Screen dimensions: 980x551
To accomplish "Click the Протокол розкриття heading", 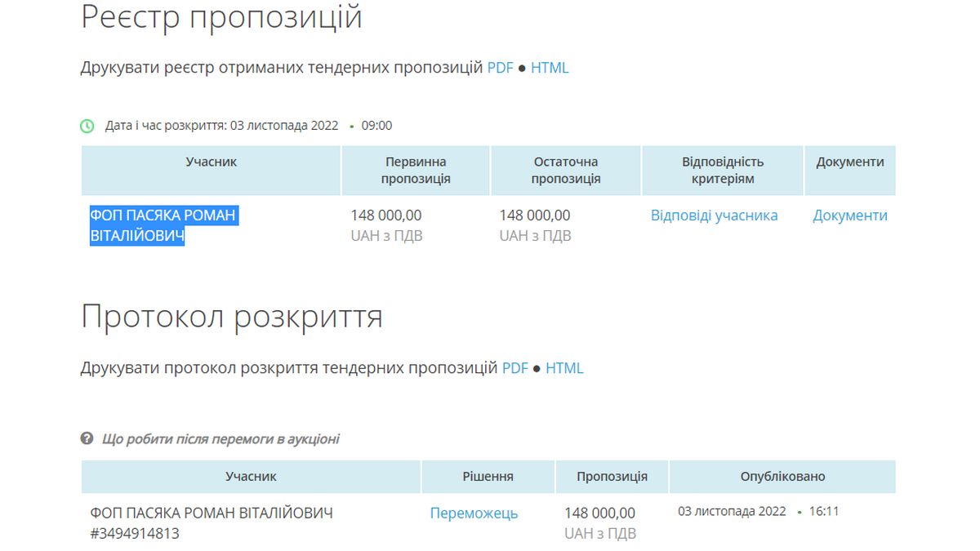I will pyautogui.click(x=231, y=316).
